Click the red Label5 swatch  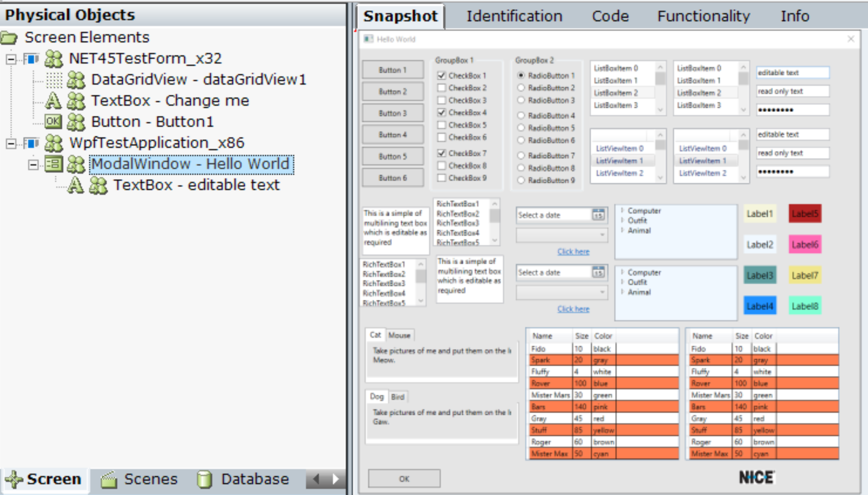[x=805, y=214]
